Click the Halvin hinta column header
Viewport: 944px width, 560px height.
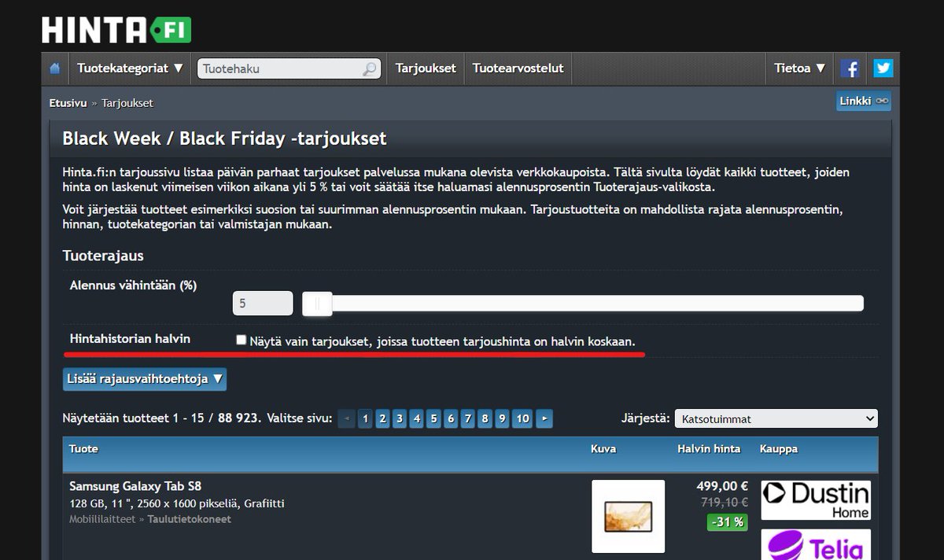coord(709,449)
